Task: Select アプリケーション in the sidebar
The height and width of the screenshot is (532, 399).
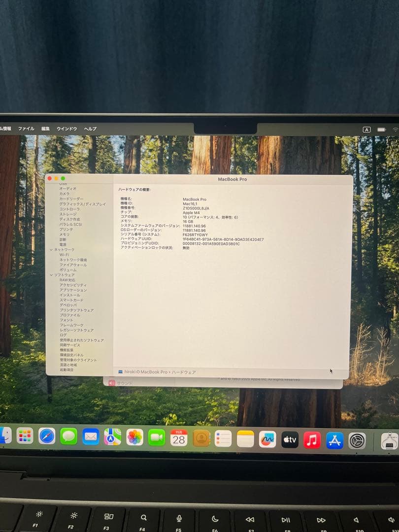Action: (73, 290)
